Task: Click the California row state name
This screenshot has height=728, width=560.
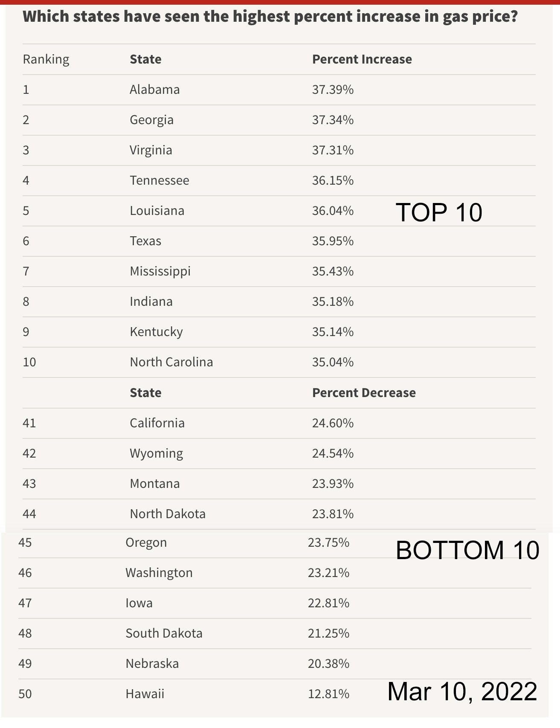Action: pyautogui.click(x=157, y=423)
